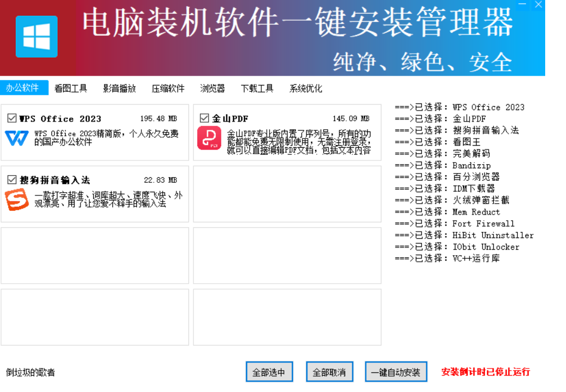This screenshot has height=392, width=566.
Task: Click log line 已选择: 看图王
Action: (437, 142)
